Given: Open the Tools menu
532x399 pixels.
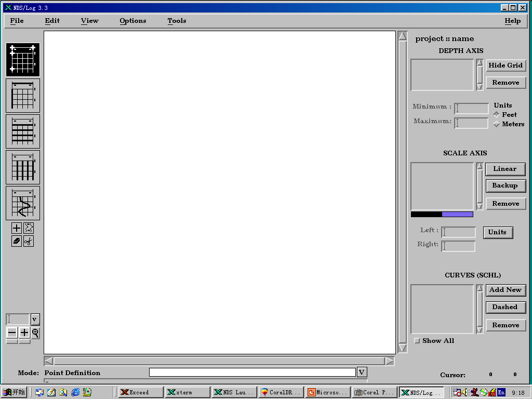Looking at the screenshot, I should 177,21.
